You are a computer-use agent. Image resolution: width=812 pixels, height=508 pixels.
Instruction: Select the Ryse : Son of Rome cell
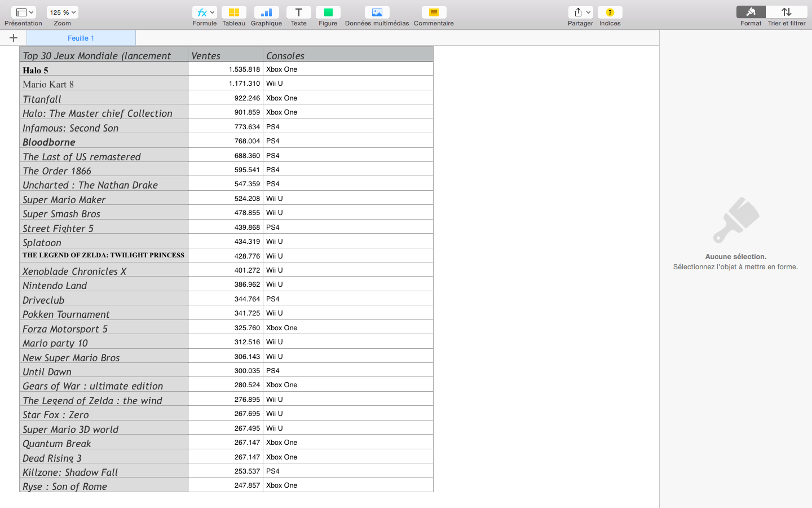point(104,485)
